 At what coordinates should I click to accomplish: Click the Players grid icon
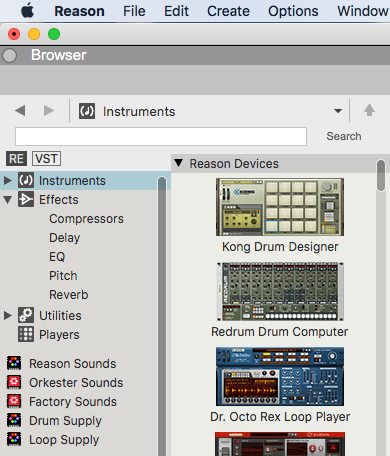click(26, 334)
